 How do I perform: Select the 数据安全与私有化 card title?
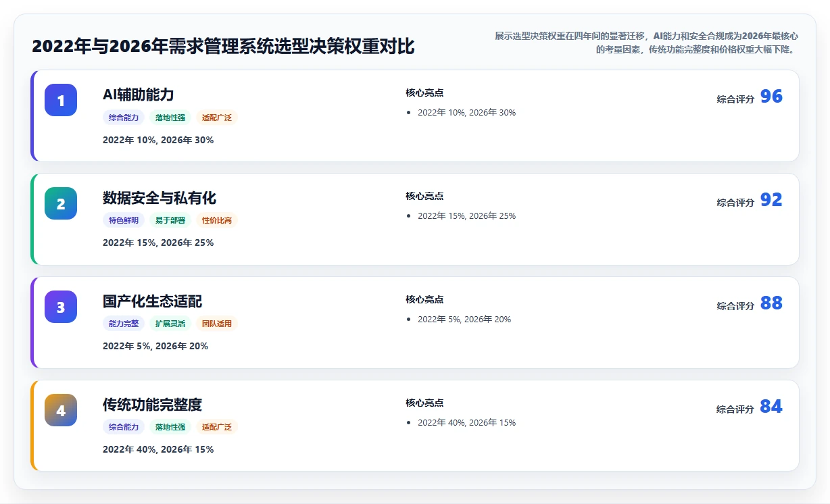tap(160, 198)
